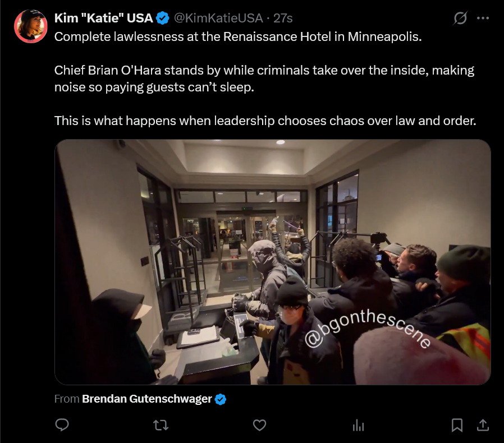View post analytics bar chart icon
The height and width of the screenshot is (443, 504).
click(358, 425)
